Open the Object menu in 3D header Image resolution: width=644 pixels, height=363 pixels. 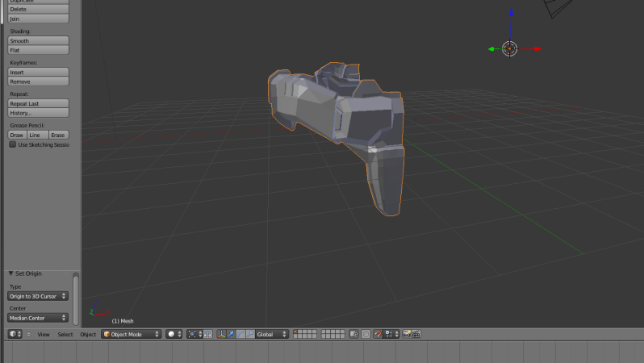[x=88, y=334]
